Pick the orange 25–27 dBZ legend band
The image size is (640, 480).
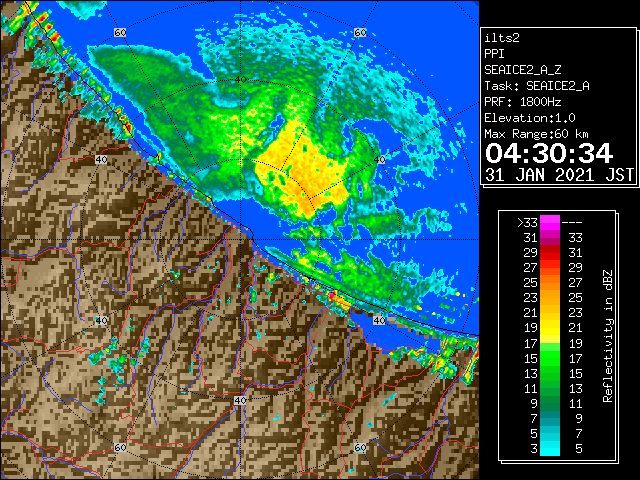(550, 283)
